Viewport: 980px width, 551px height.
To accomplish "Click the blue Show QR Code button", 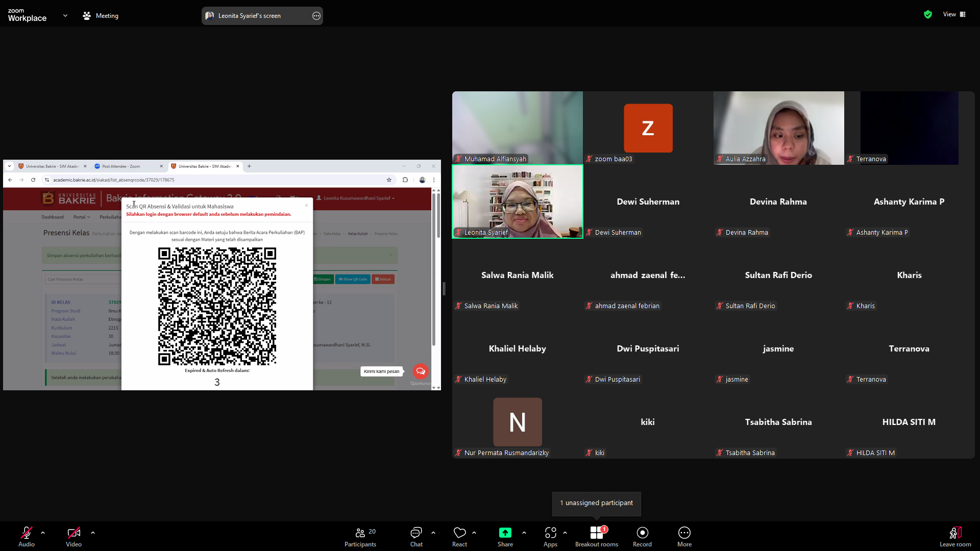I will [x=353, y=279].
